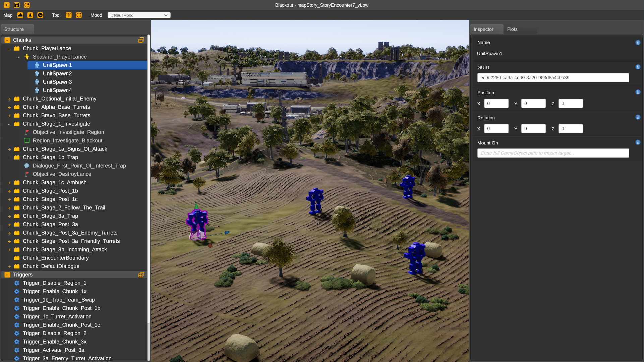Click the info icon beside Mount On

(x=638, y=142)
